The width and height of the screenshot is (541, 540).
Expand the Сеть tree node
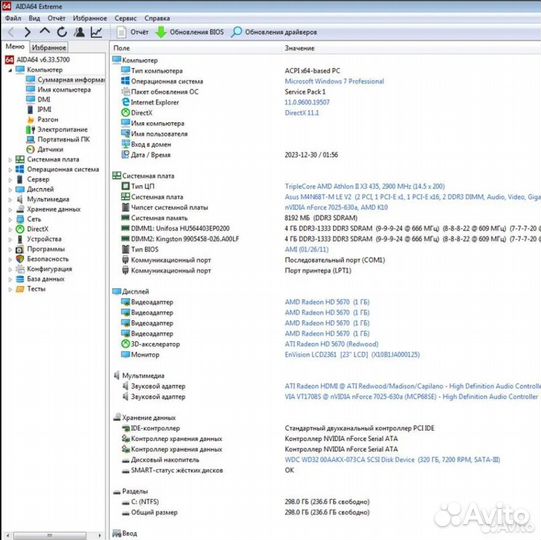[x=10, y=219]
